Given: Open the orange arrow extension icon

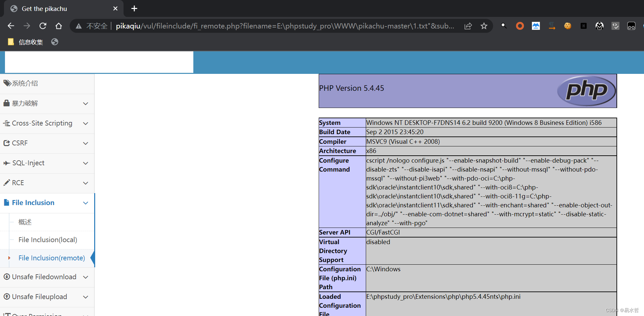Looking at the screenshot, I should pos(552,26).
